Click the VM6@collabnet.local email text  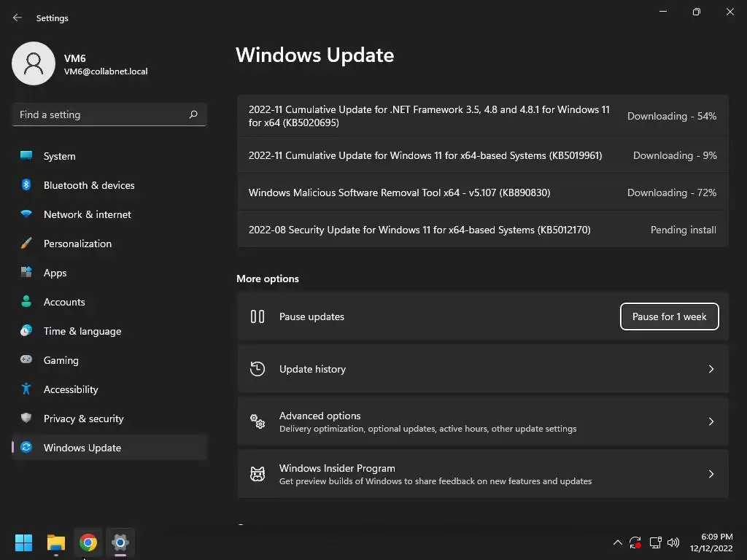click(x=106, y=71)
